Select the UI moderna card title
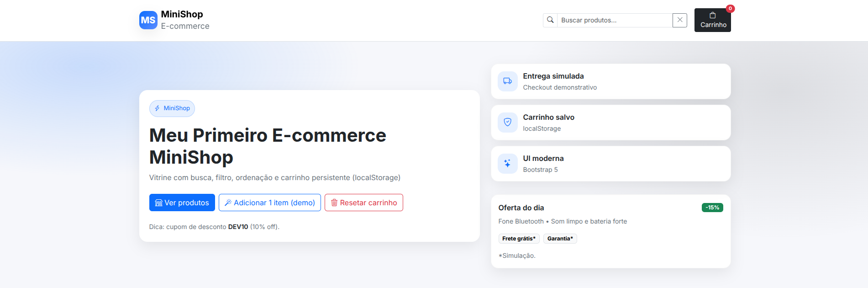 pyautogui.click(x=543, y=158)
